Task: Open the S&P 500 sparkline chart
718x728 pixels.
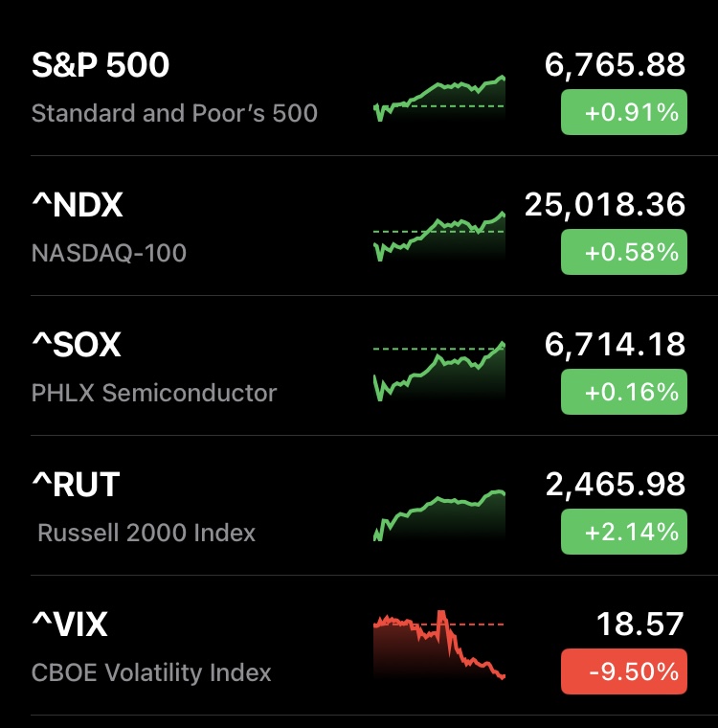Action: click(x=438, y=99)
